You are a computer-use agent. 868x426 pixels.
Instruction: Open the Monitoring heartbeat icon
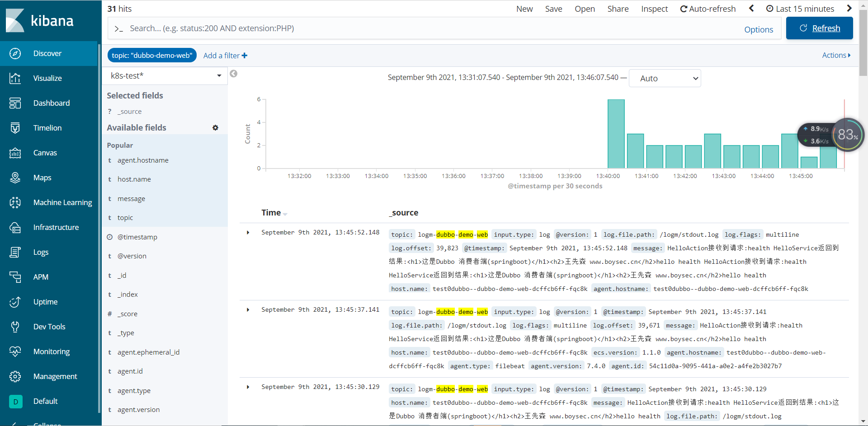click(15, 351)
